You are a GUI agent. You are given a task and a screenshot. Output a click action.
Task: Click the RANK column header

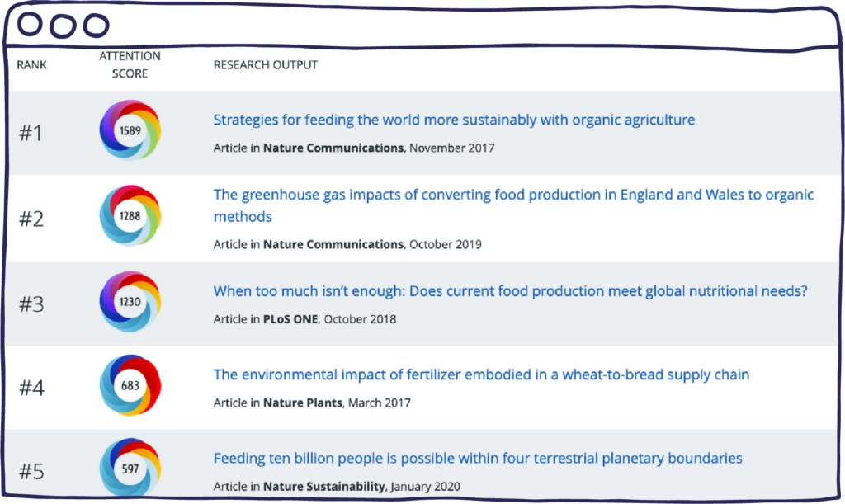tap(32, 64)
